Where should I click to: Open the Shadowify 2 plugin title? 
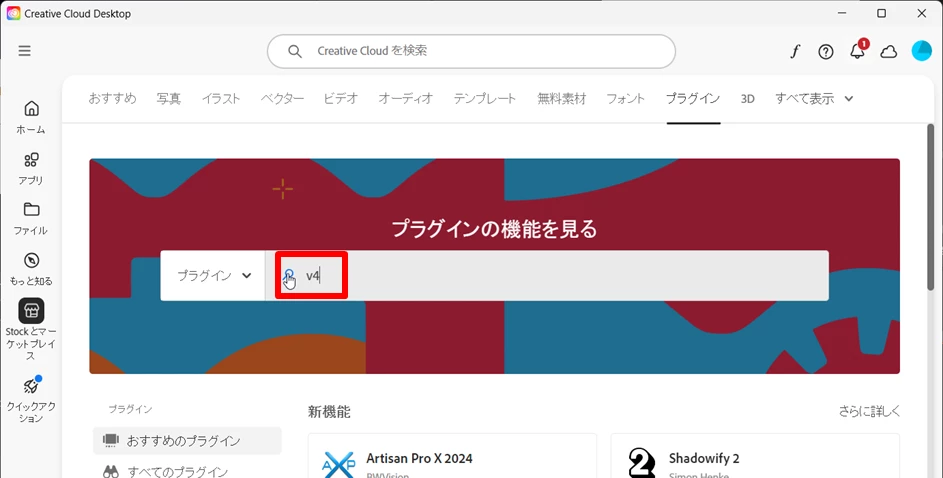[704, 458]
